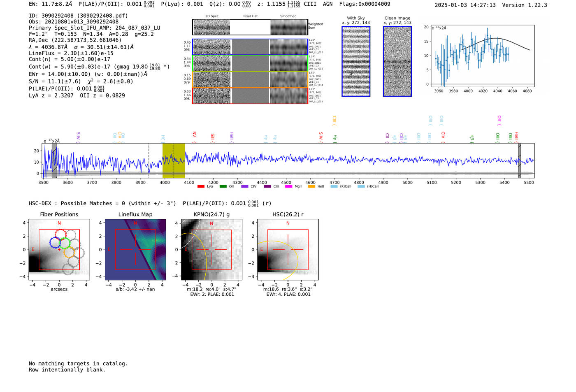576x392 pixels.
Task: Open the blue-bordered 2D spectrum fiber row
Action: pyautogui.click(x=250, y=47)
